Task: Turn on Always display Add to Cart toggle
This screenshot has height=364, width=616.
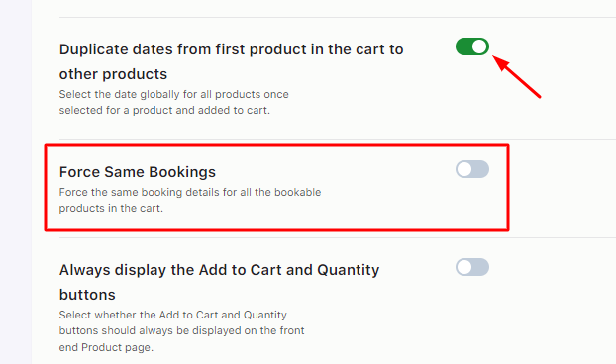Action: click(472, 267)
